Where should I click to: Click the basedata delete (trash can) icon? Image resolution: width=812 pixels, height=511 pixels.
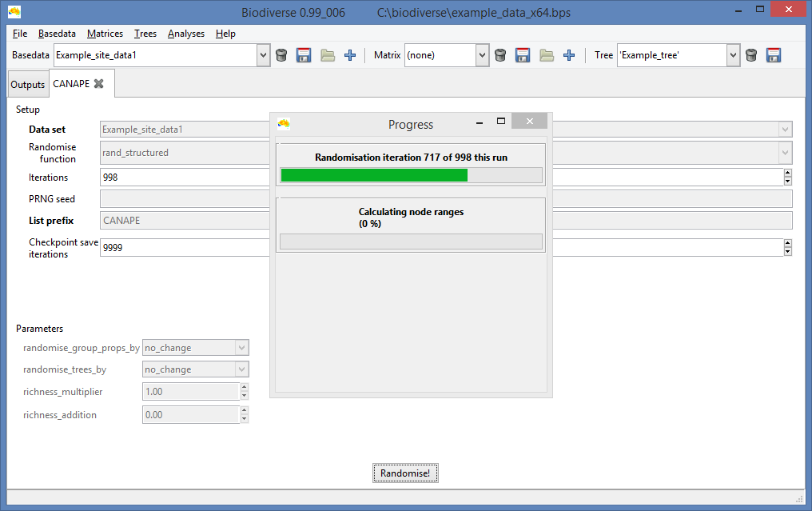(x=281, y=55)
